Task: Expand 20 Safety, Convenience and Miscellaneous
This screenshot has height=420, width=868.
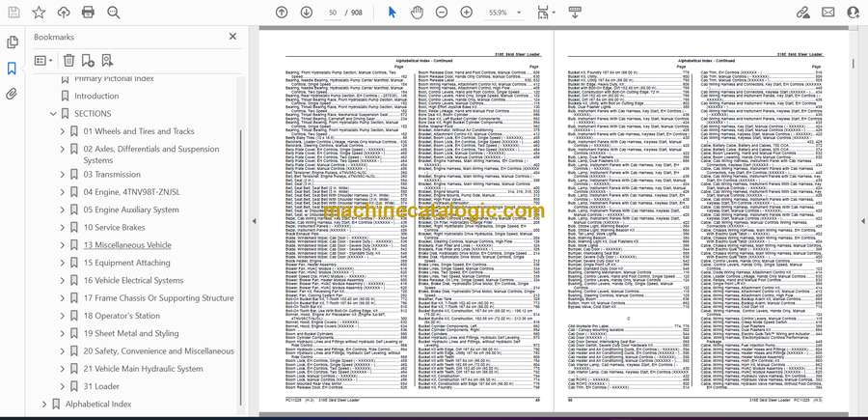Action: click(62, 351)
